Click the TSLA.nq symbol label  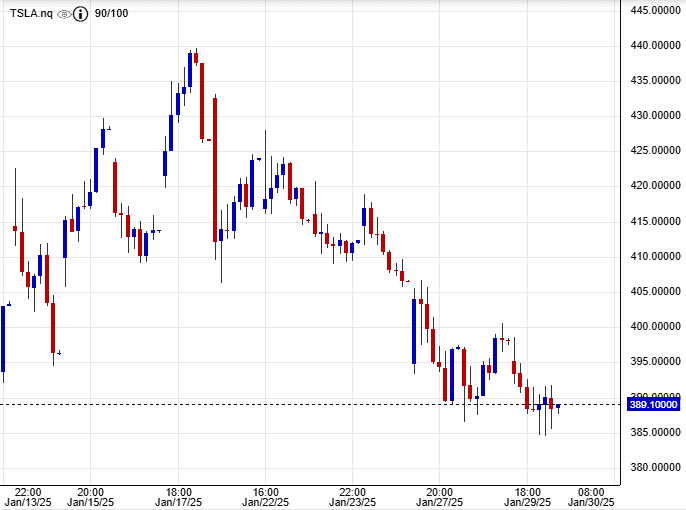click(31, 14)
